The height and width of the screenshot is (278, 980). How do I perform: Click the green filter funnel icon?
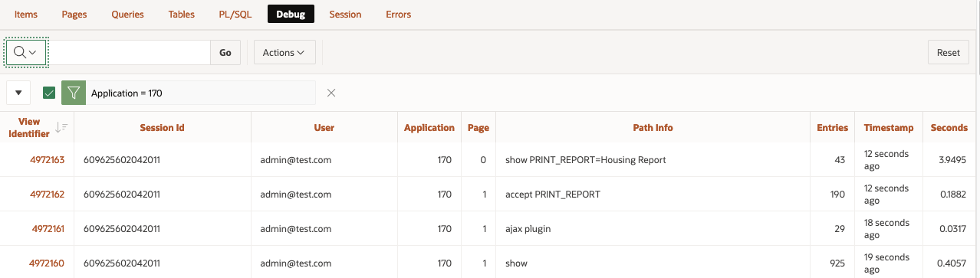pyautogui.click(x=74, y=93)
